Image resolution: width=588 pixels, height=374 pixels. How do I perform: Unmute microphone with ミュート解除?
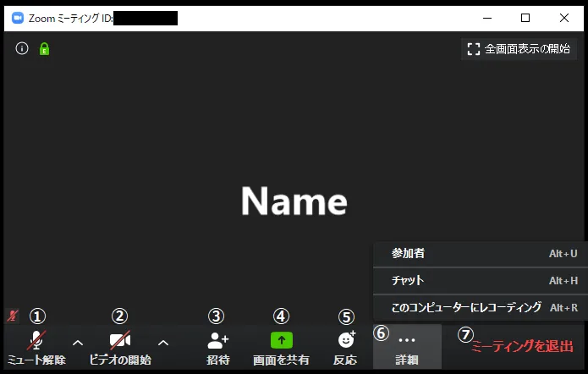[36, 341]
